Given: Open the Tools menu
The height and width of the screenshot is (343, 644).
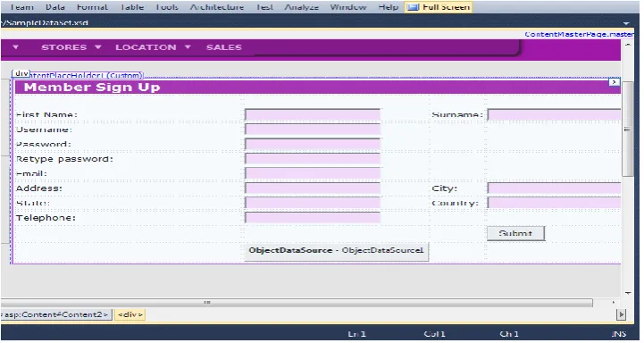Looking at the screenshot, I should coord(167,7).
